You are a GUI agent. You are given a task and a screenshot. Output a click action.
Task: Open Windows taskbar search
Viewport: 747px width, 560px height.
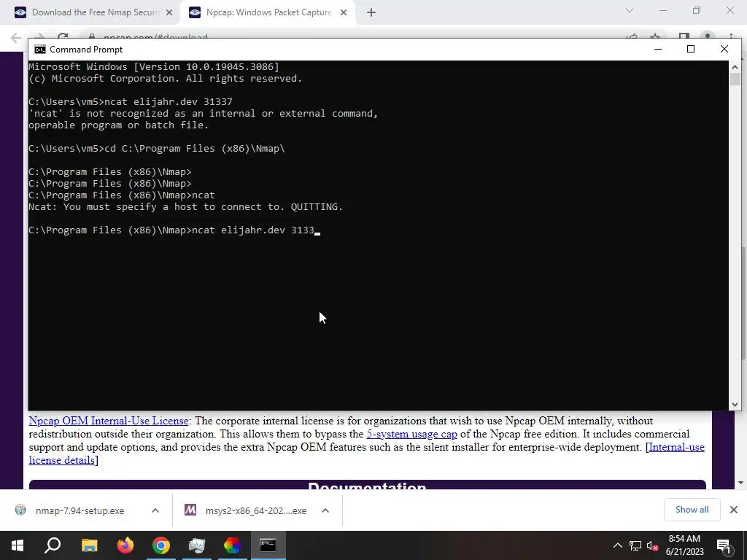pos(53,545)
